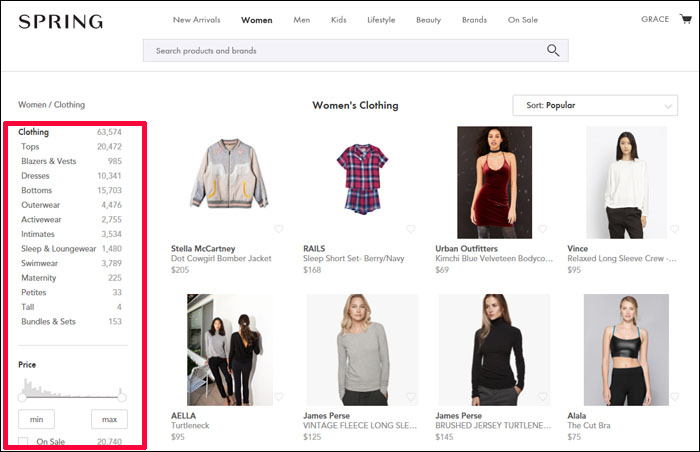Favorite the Alala Cut Bra heart

[675, 397]
